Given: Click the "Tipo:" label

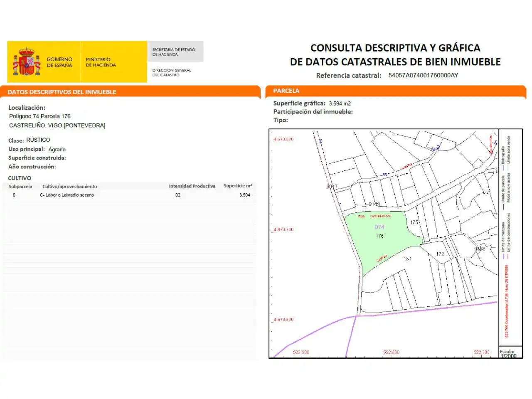Looking at the screenshot, I should coord(281,120).
